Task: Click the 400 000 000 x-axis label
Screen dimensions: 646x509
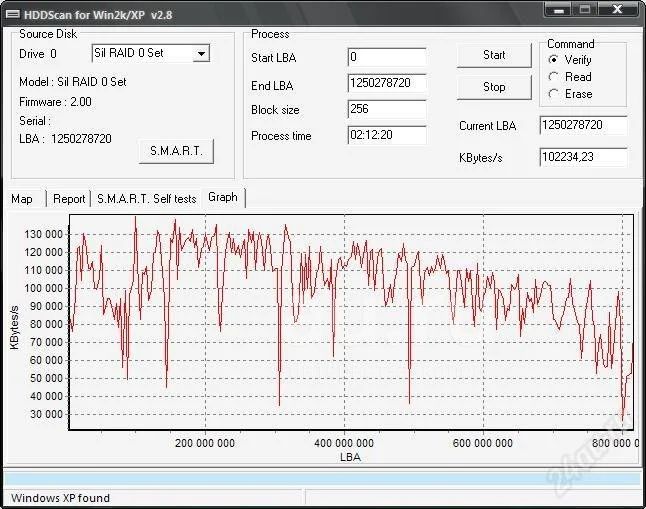Action: coord(344,443)
